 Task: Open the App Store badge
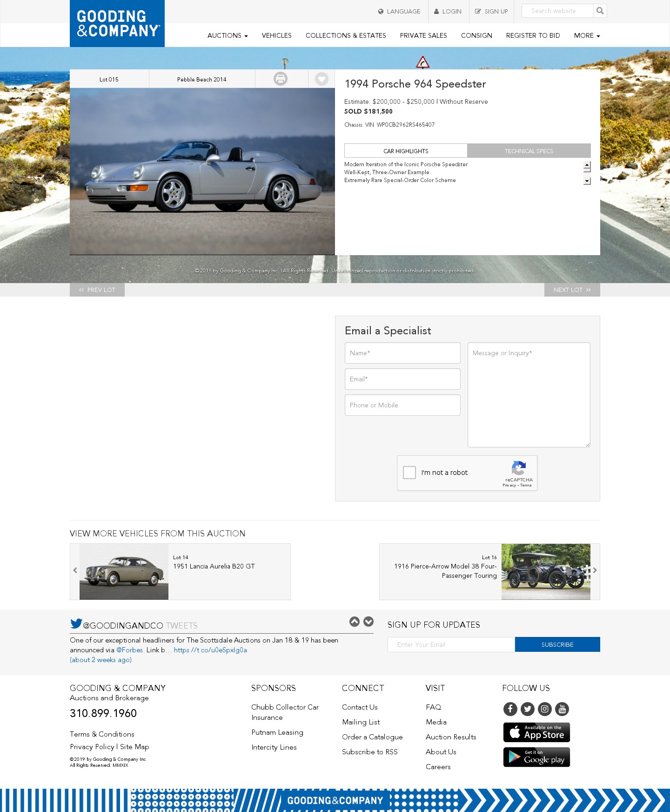point(536,732)
